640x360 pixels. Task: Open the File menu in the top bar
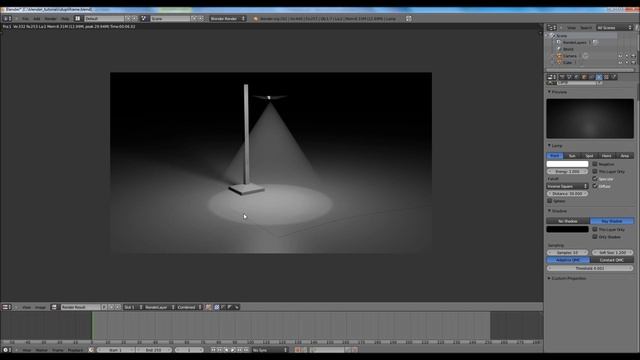tap(25, 19)
